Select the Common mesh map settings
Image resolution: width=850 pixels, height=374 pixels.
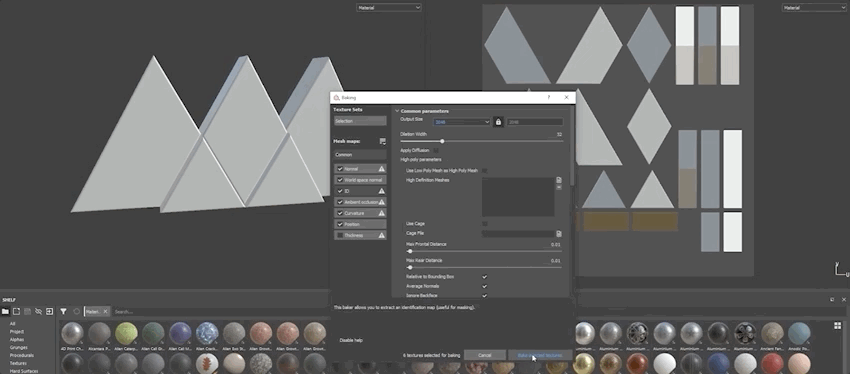(360, 154)
